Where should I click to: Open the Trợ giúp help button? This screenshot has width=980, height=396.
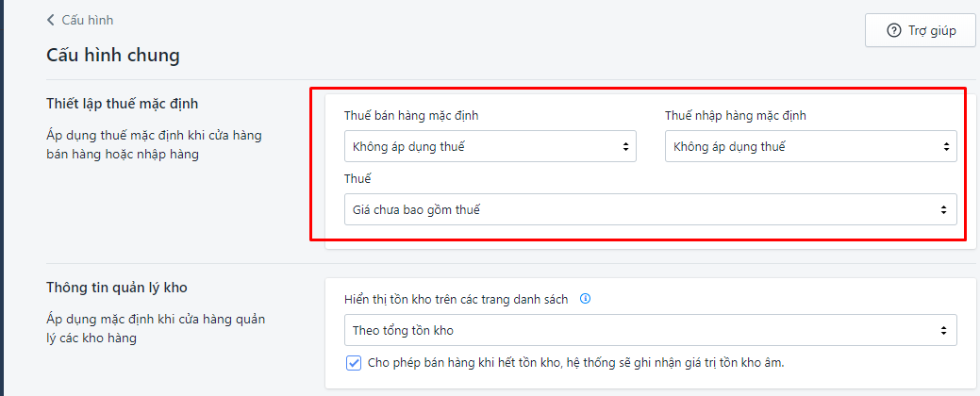click(920, 30)
